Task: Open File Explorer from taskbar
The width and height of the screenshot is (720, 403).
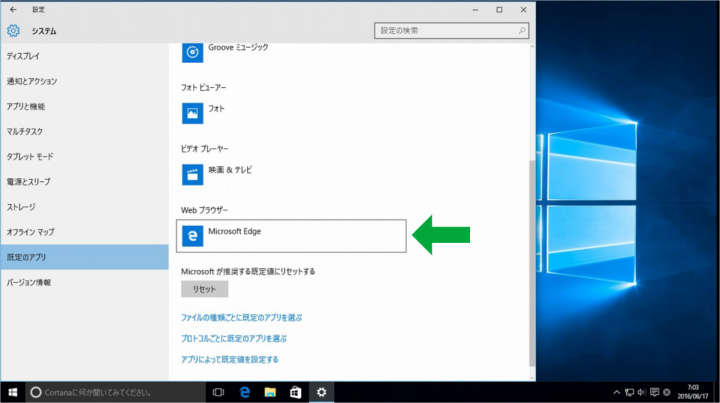Action: tap(270, 392)
